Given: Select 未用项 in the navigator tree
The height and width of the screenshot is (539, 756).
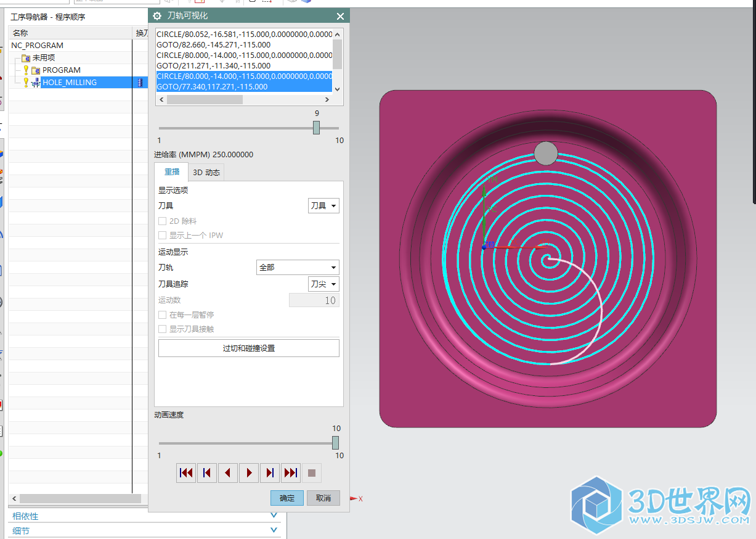Looking at the screenshot, I should coord(44,57).
